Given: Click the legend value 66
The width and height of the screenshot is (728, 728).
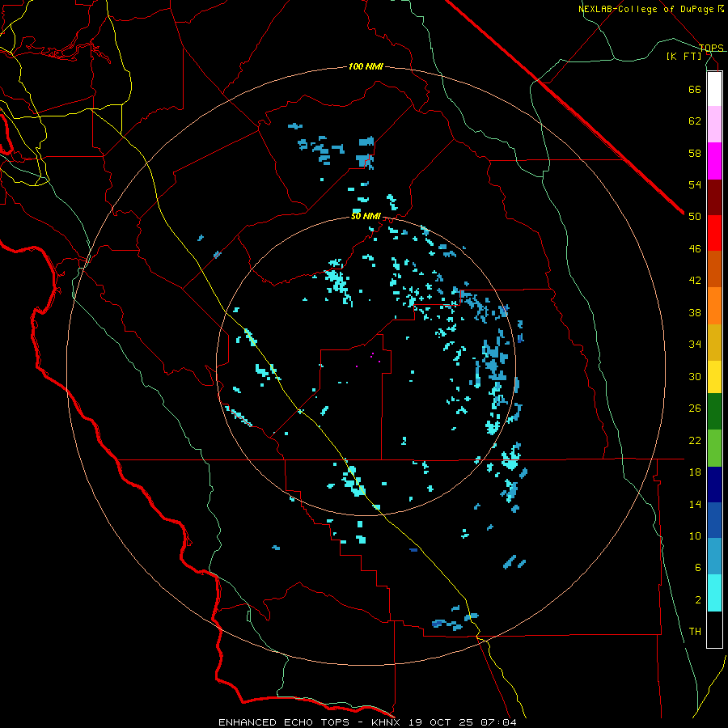Looking at the screenshot, I should 695,89.
